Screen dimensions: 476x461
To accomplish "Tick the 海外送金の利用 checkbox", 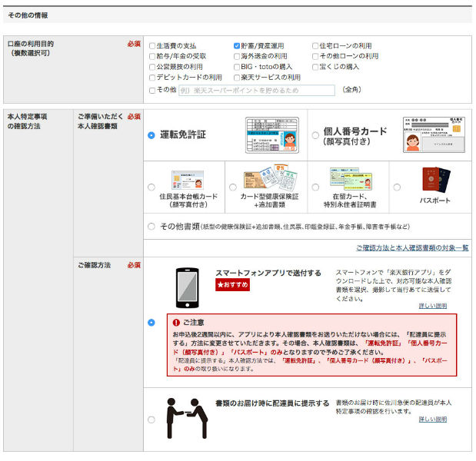I will [237, 56].
